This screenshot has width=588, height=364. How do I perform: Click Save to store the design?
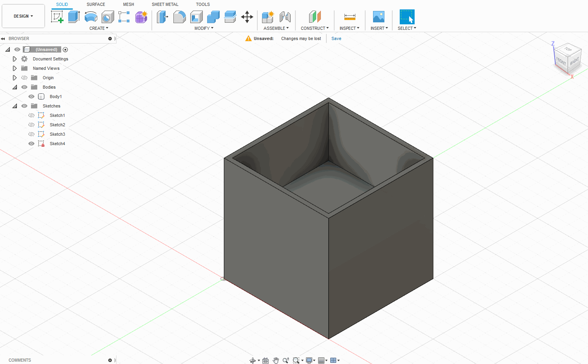coord(336,38)
